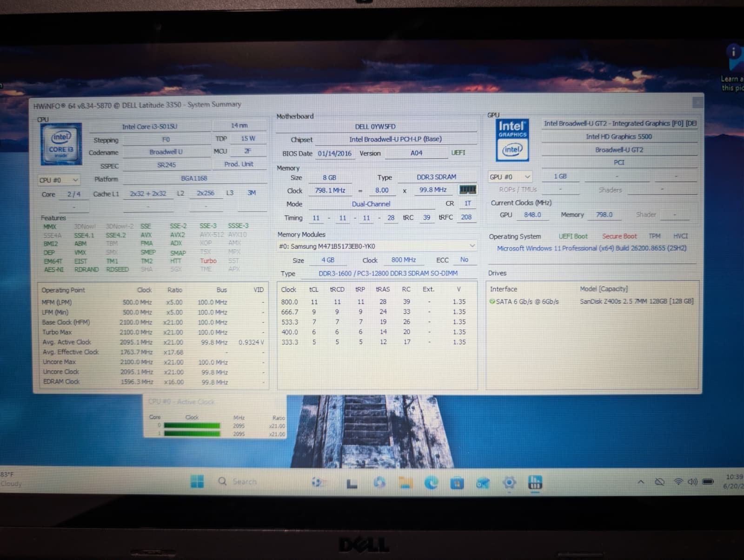Click motherboard name DELL 0YW5FD

375,127
